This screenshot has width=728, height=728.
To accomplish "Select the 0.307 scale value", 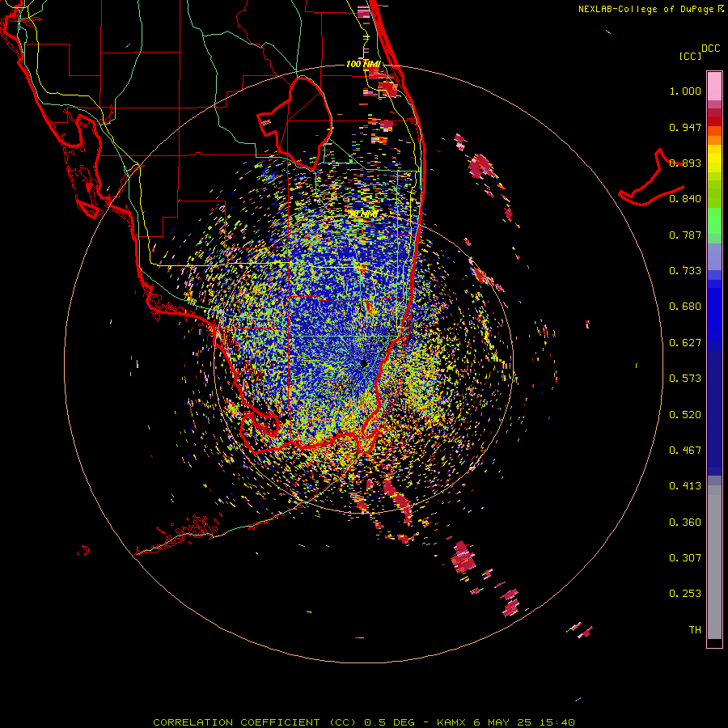I will point(685,558).
